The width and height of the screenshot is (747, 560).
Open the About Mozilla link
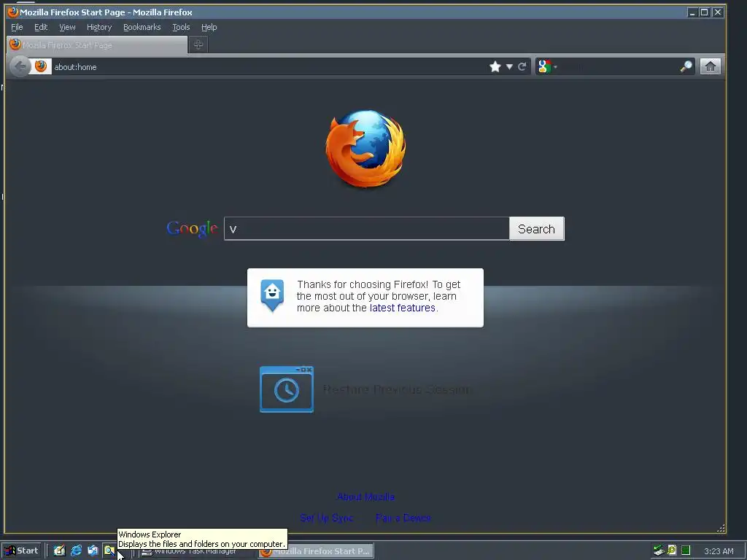365,497
